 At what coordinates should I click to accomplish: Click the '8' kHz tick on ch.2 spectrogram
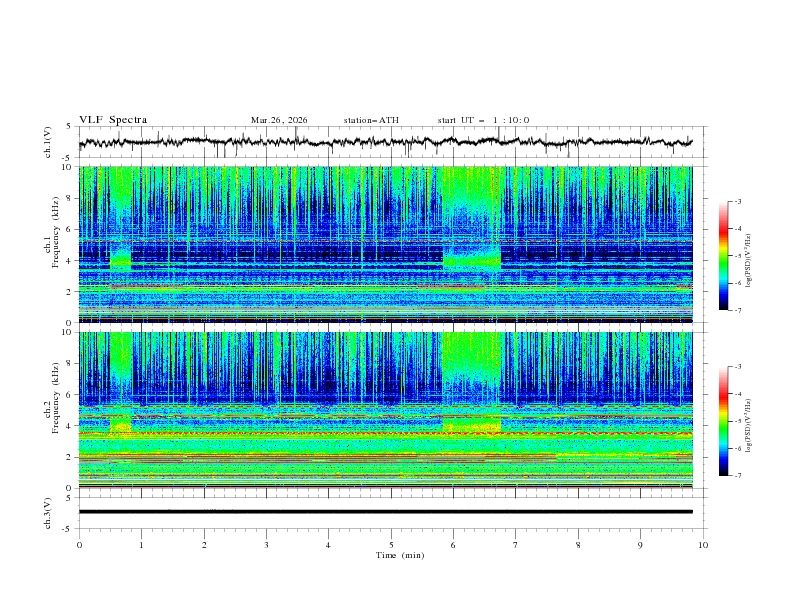71,364
